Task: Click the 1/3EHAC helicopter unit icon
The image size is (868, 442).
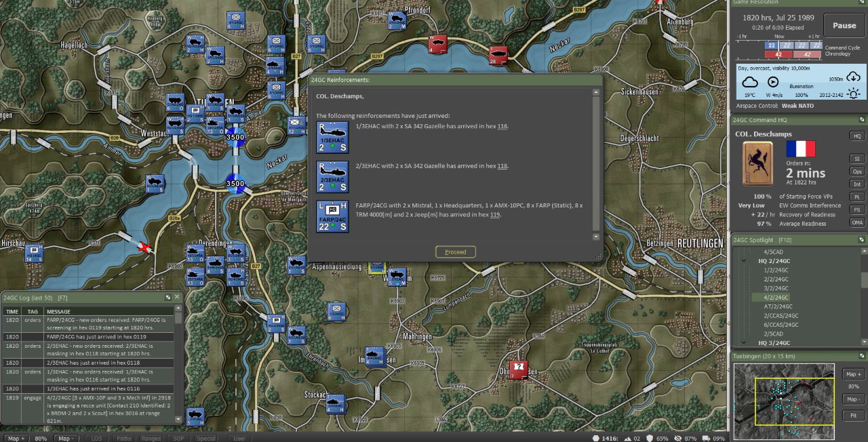Action: click(332, 137)
